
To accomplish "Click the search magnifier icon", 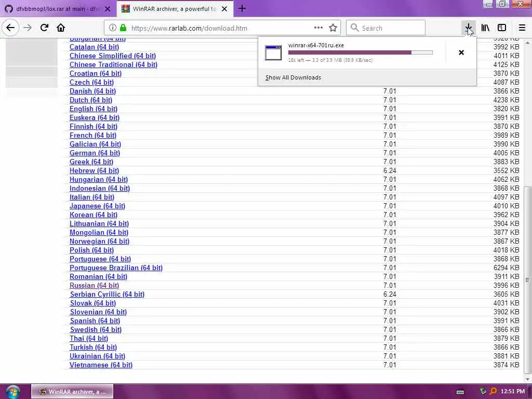I will click(x=354, y=28).
